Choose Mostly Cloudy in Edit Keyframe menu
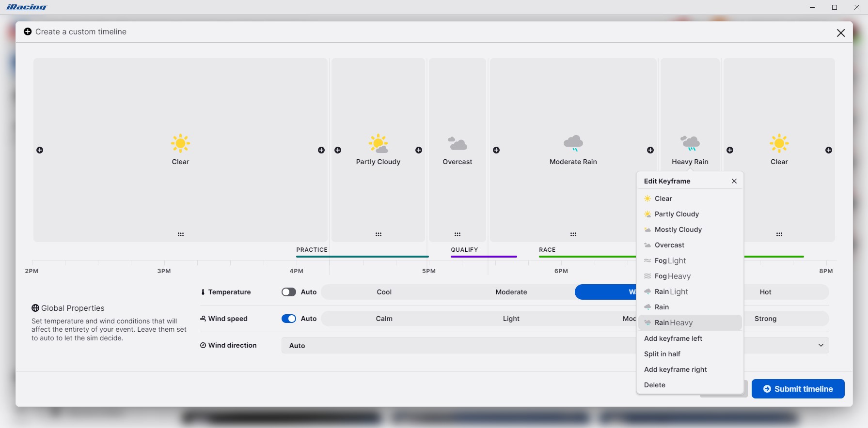This screenshot has height=428, width=868. click(678, 229)
